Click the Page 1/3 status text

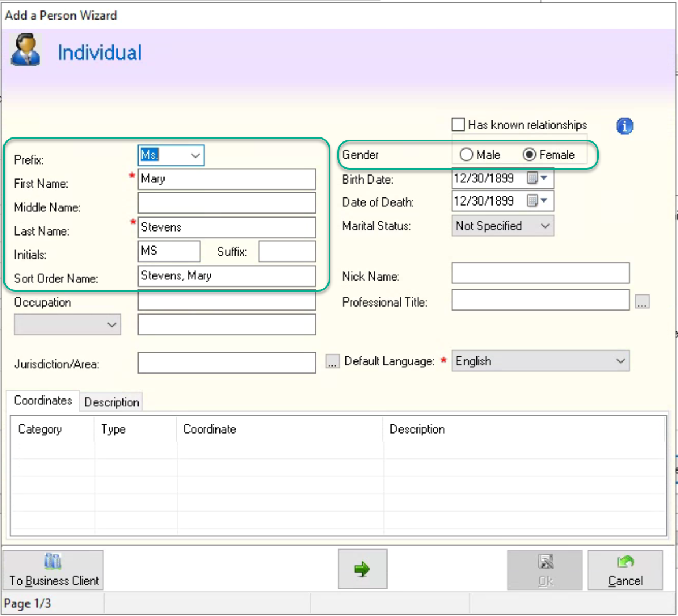[27, 603]
